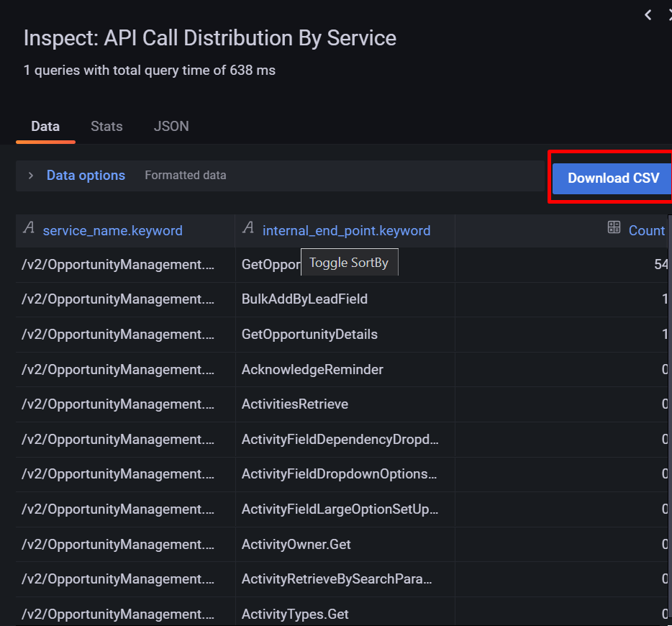Select the ActivityTypes.Get row cell

coord(295,614)
